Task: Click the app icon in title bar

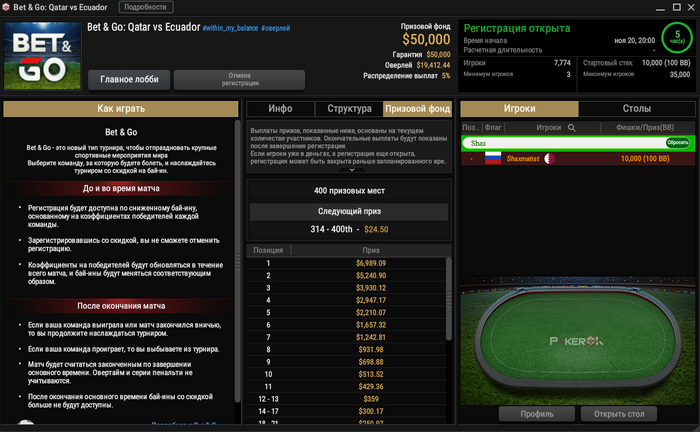Action: click(x=6, y=7)
